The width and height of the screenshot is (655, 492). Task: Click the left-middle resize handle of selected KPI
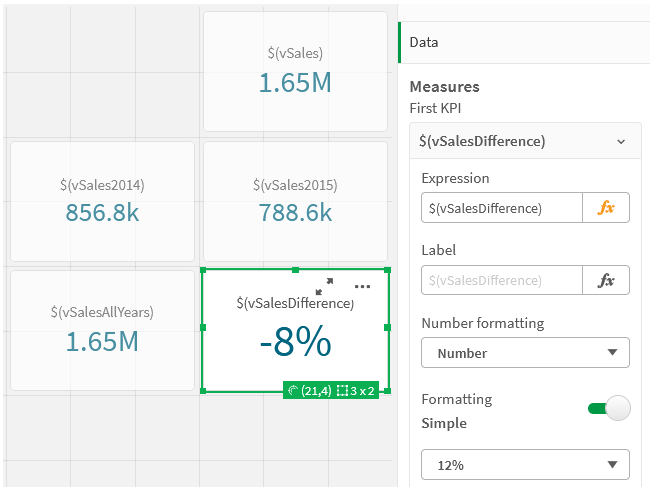pyautogui.click(x=203, y=328)
